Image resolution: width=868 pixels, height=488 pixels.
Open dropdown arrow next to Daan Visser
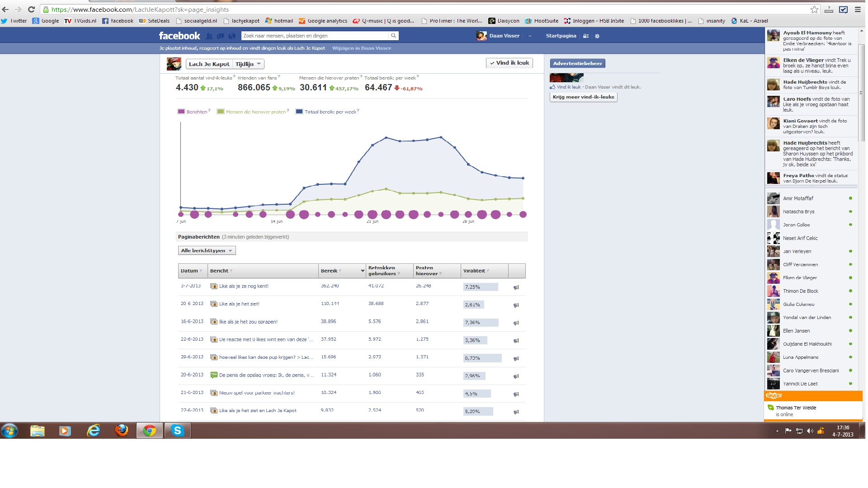pos(530,36)
